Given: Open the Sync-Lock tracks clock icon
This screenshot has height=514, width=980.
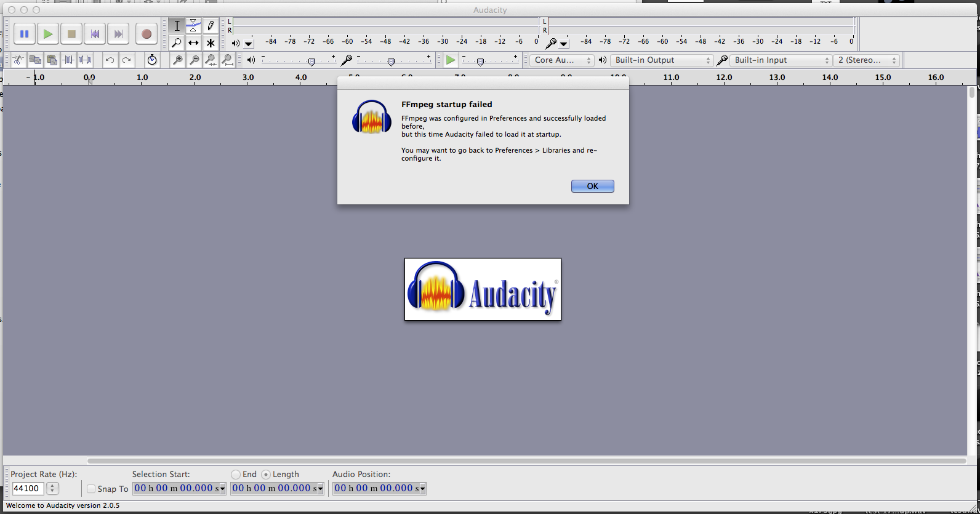Looking at the screenshot, I should tap(152, 60).
